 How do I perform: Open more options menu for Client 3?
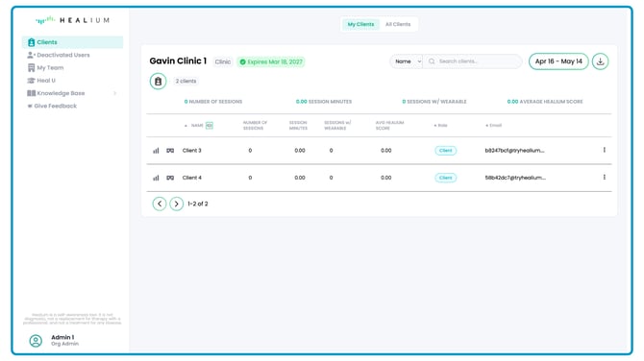[605, 150]
